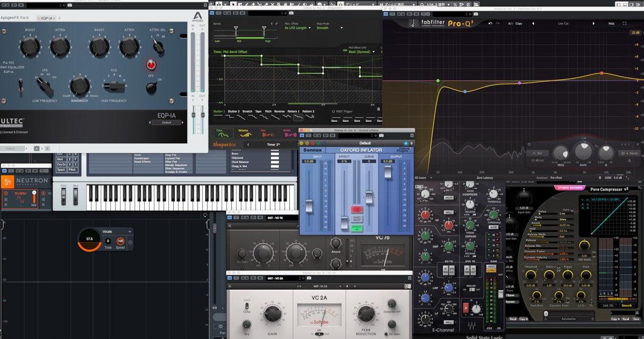Flip the Pultec OFF/ON power switch
Image resolution: width=644 pixels, height=339 pixels.
151,88
